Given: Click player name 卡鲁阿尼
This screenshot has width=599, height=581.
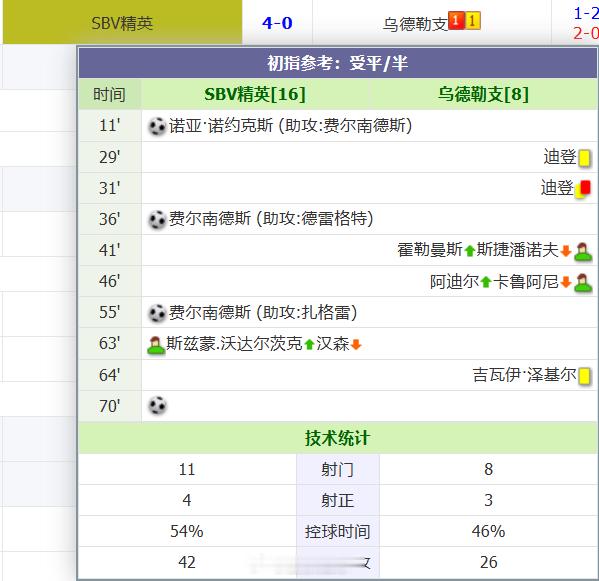Looking at the screenshot, I should (526, 282).
